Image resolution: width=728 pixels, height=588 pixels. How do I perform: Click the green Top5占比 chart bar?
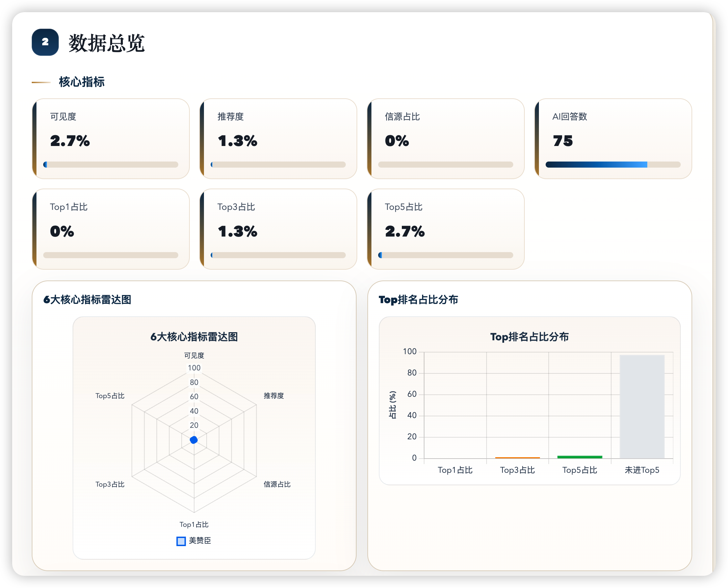pyautogui.click(x=579, y=457)
